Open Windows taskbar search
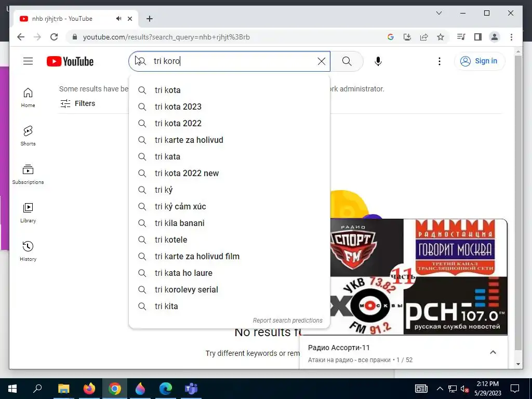The width and height of the screenshot is (532, 399). point(37,389)
